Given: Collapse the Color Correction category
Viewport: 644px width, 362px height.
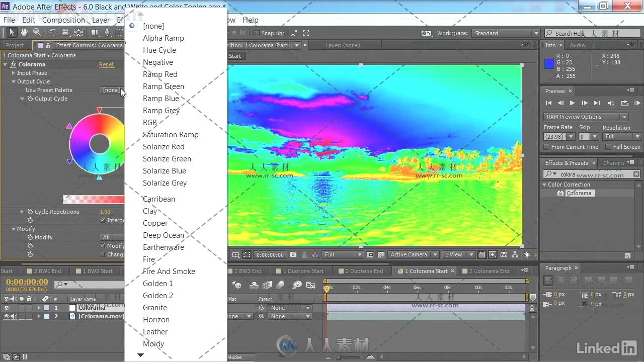Looking at the screenshot, I should (x=544, y=185).
